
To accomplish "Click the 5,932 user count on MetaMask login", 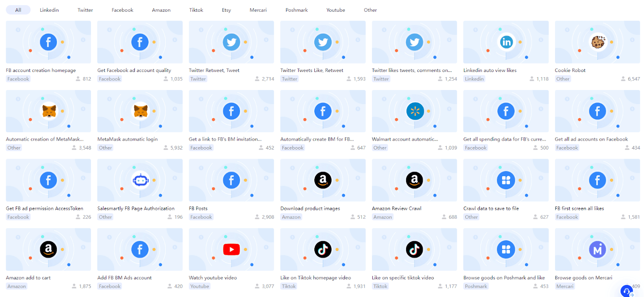I will [x=176, y=148].
